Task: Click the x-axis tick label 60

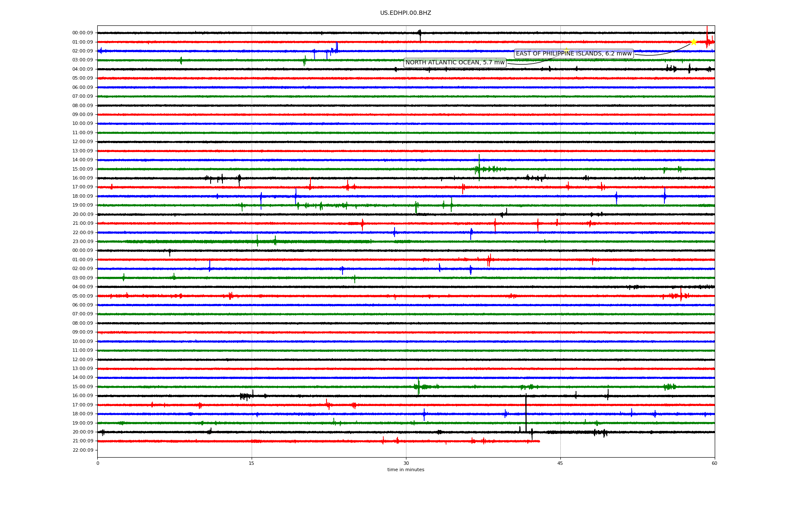Action: click(x=714, y=463)
